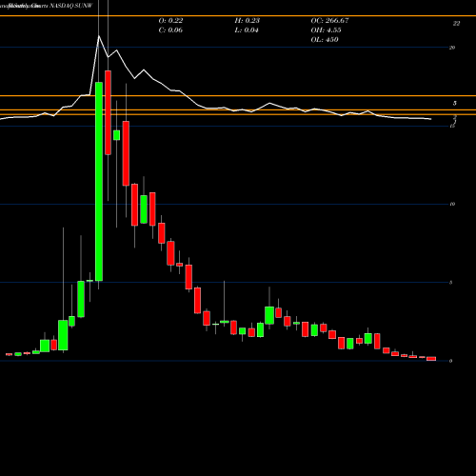Select the close value C: 0.06
The height and width of the screenshot is (476, 476).
(x=170, y=30)
